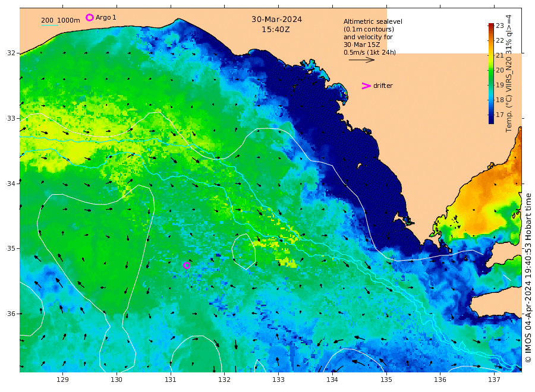
Task: Click the longitude axis label 134
Action: click(332, 380)
